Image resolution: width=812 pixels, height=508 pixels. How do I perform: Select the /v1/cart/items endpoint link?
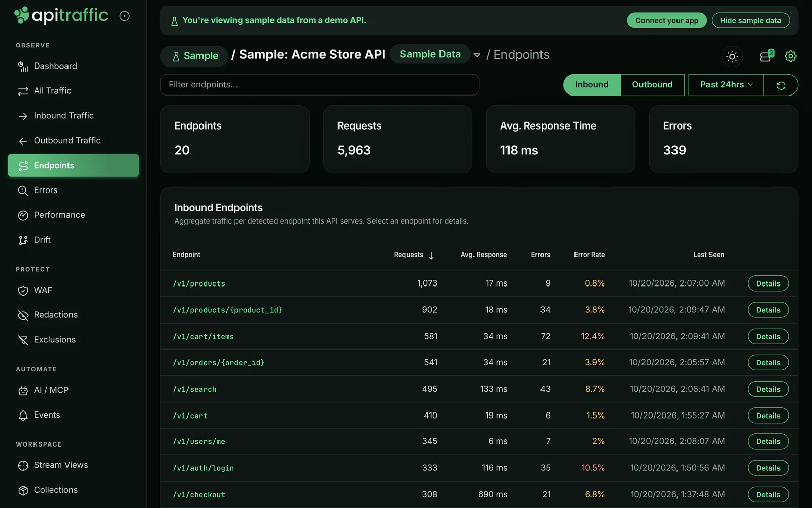[x=203, y=337]
